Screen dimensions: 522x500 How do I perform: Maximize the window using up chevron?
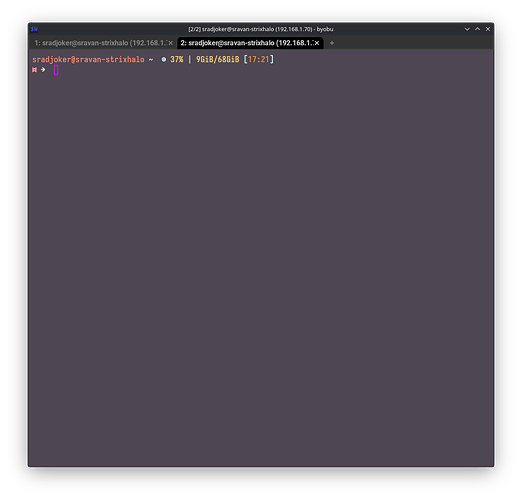(x=477, y=29)
